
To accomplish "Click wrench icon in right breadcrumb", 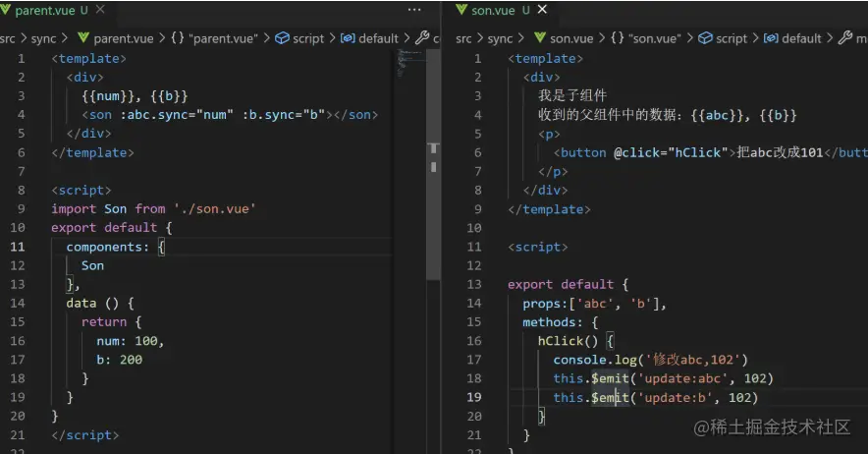I will (845, 37).
